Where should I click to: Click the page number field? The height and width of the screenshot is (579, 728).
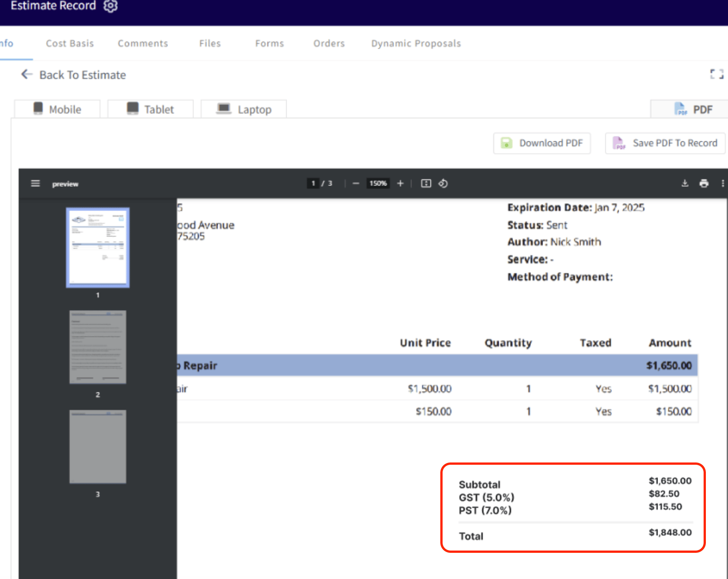point(313,183)
